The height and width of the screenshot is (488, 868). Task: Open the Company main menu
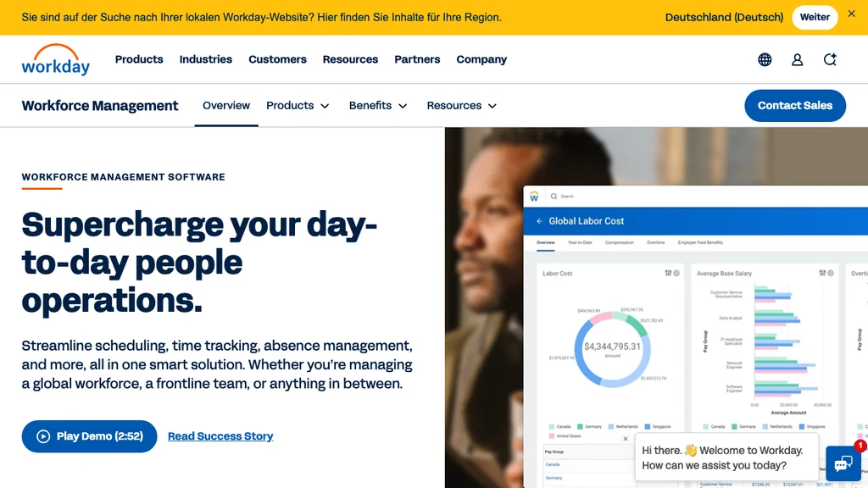[481, 59]
